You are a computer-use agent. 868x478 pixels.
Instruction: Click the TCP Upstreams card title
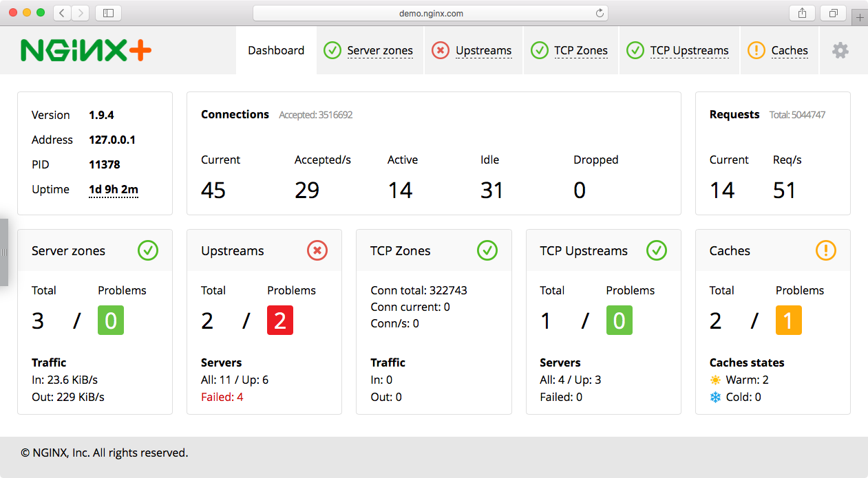point(584,251)
